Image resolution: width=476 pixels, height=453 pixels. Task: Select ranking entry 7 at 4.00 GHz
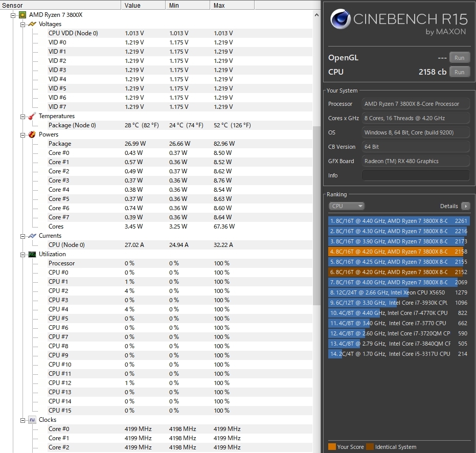click(399, 282)
